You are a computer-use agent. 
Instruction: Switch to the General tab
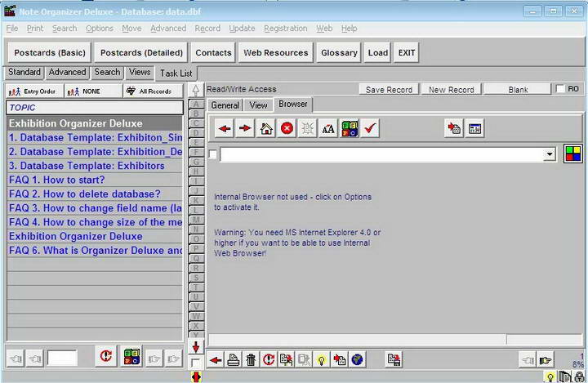click(225, 105)
